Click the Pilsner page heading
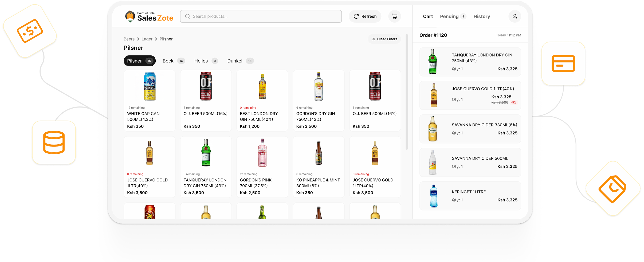 point(133,48)
